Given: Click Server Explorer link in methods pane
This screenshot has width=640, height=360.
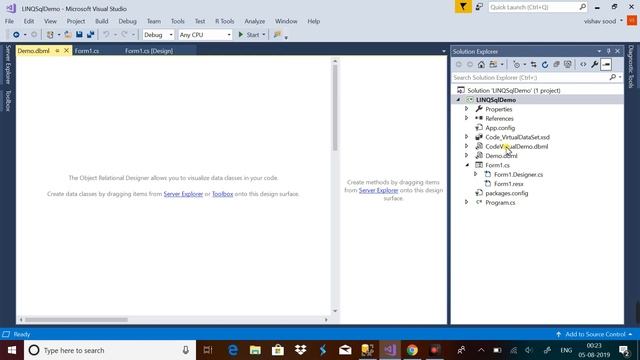Looking at the screenshot, I should coord(378,190).
